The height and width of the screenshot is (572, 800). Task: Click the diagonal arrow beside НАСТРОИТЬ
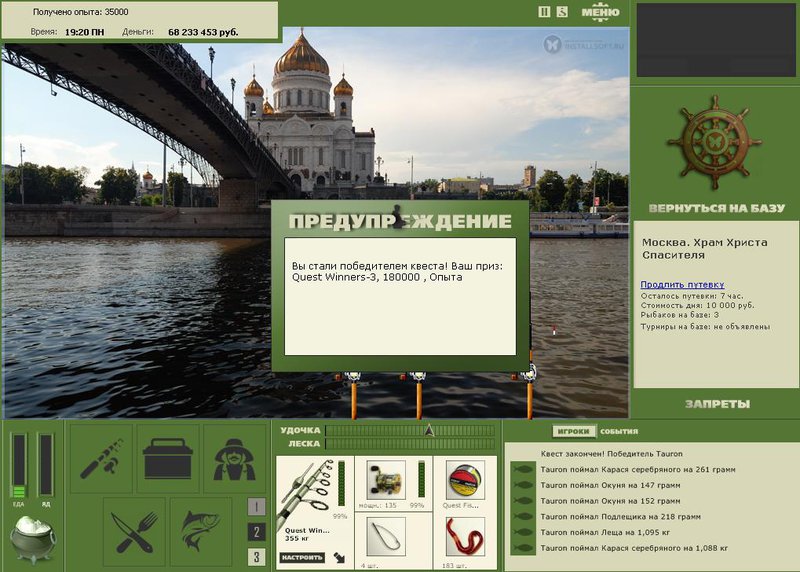point(339,558)
